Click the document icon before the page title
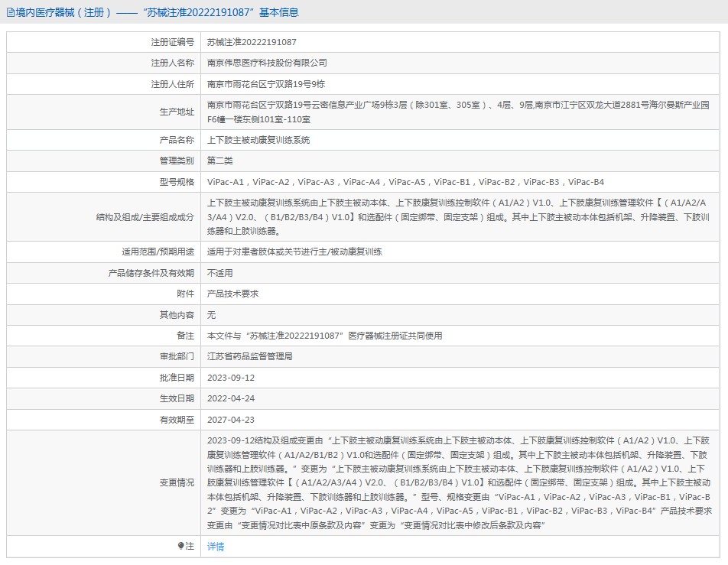Screen dimensions: 728x565 click(9, 13)
